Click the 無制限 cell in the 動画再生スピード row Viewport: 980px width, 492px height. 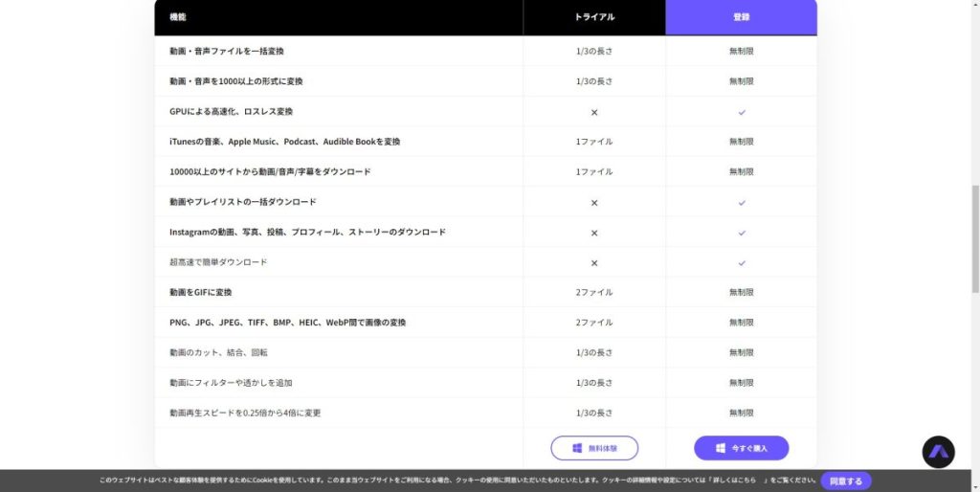point(742,413)
